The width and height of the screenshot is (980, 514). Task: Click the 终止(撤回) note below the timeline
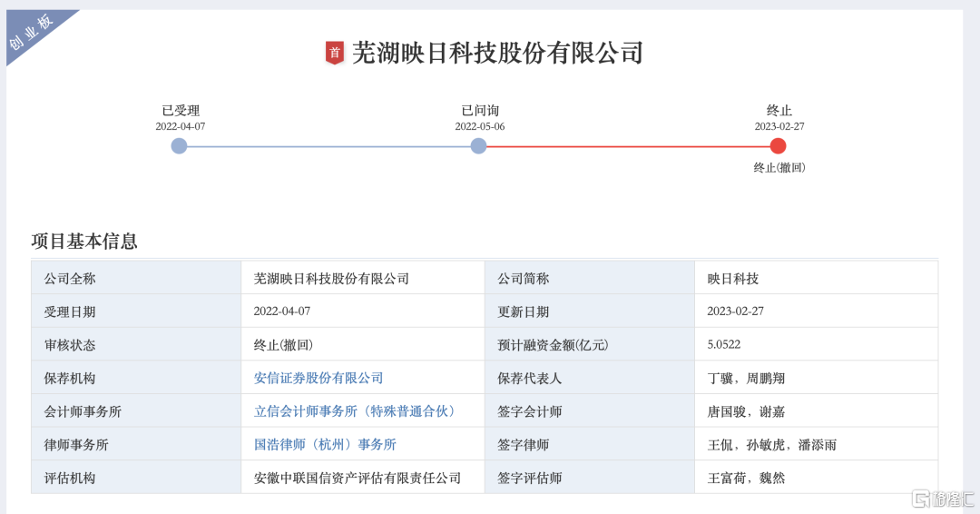coord(779,168)
